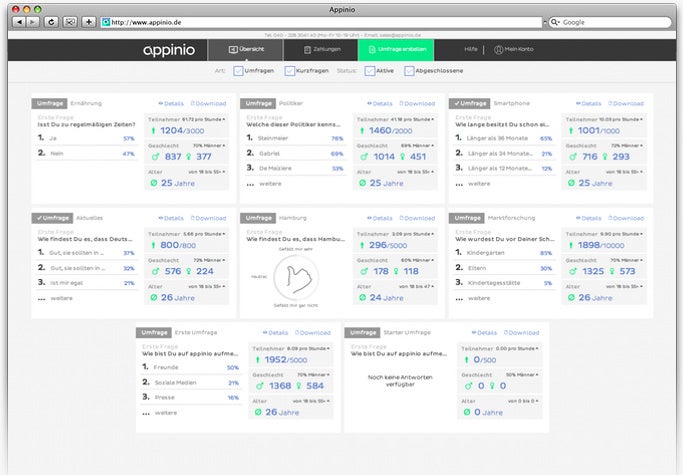The width and height of the screenshot is (683, 475).
Task: Click the checked Umfrage badge on Smartphone
Action: tap(469, 103)
